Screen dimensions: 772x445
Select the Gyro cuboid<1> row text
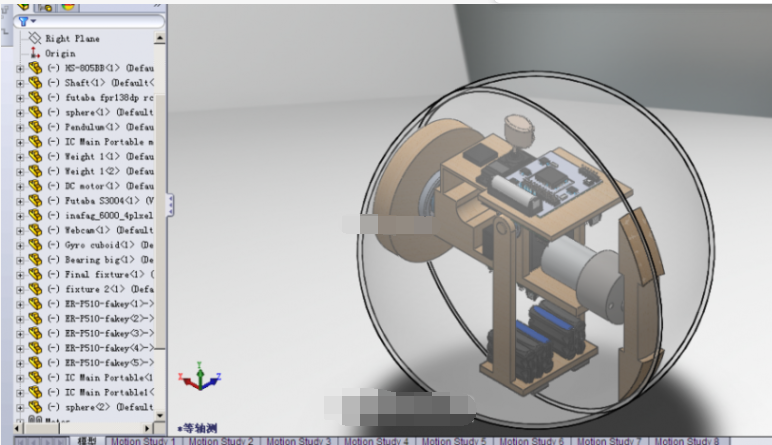(x=100, y=245)
